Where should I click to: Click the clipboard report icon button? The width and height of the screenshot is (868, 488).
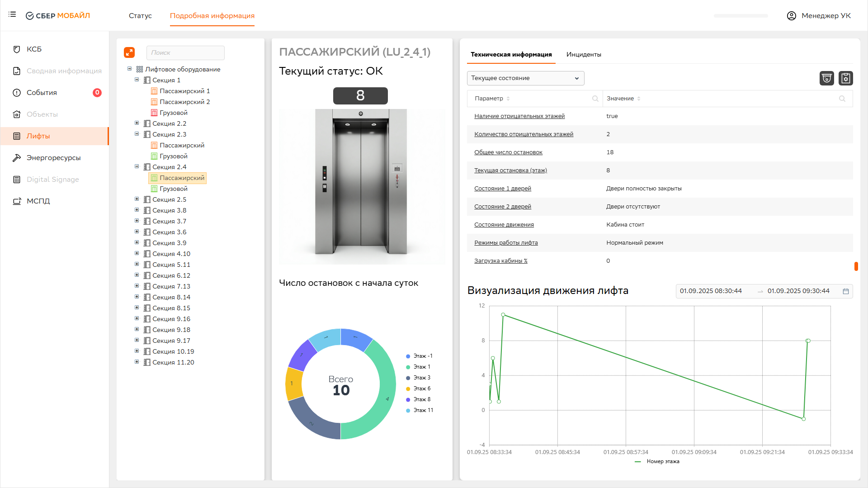pyautogui.click(x=845, y=78)
